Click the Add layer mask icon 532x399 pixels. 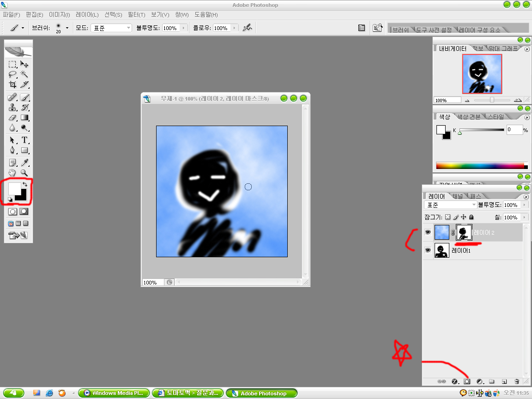pos(467,381)
